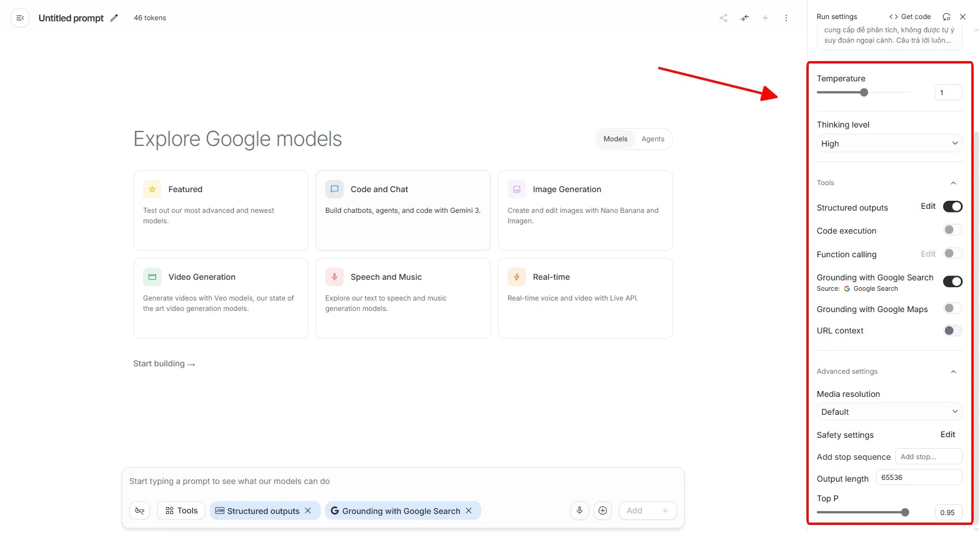Click the Add stop sequence field
This screenshot has width=980, height=533.
929,456
